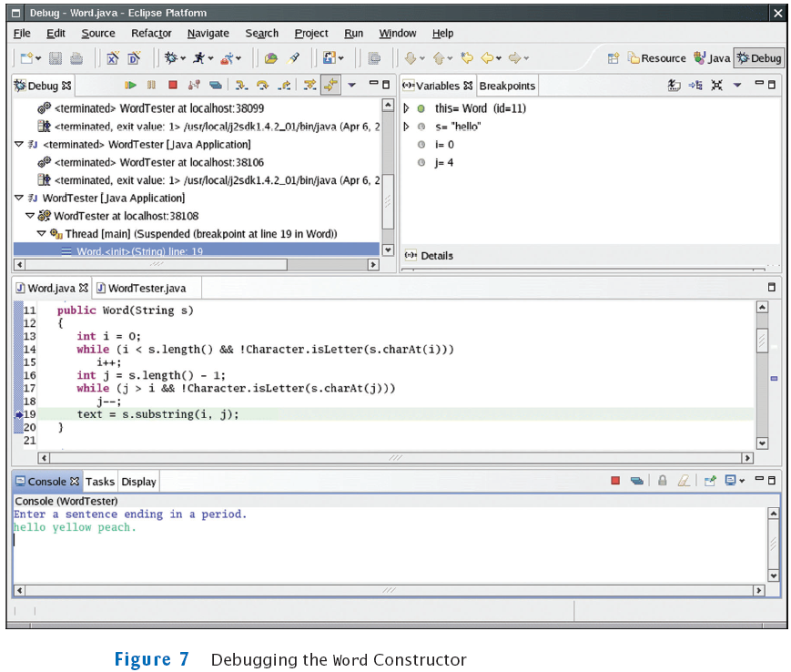Switch to the WordTester.java editor tab

pyautogui.click(x=146, y=289)
